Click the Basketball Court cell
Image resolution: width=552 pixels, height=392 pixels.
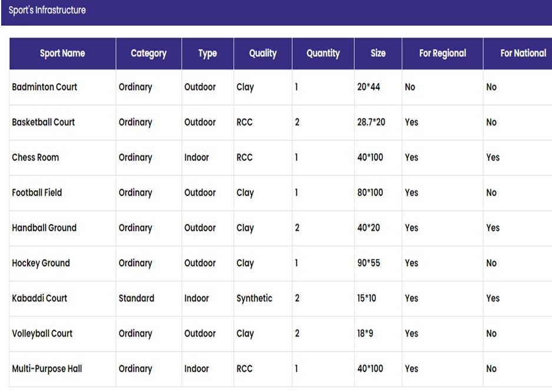coord(44,122)
